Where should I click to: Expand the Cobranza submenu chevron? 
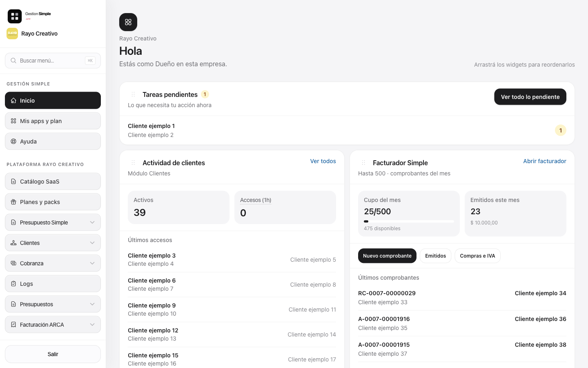click(x=92, y=263)
